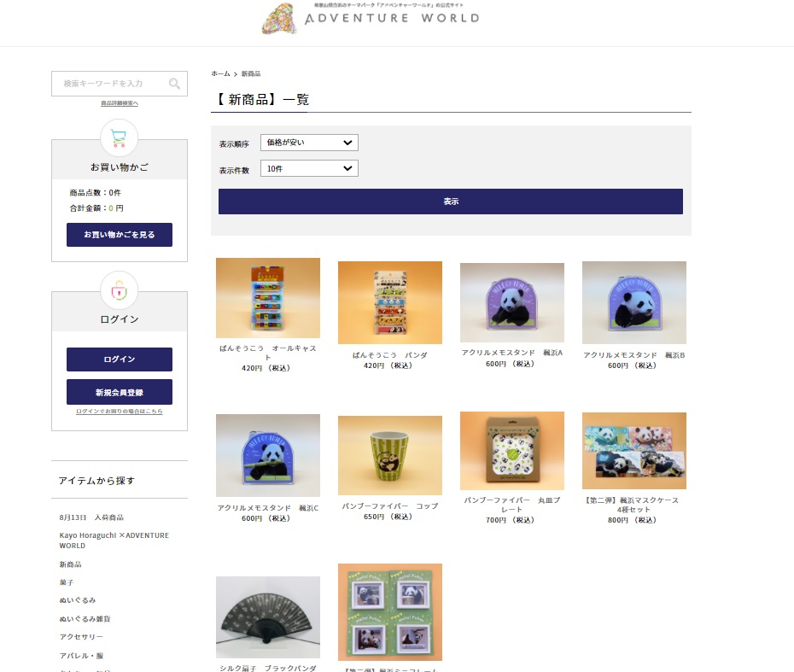Open the black panda folding fan image
Screen dimensions: 794x672
coord(268,616)
